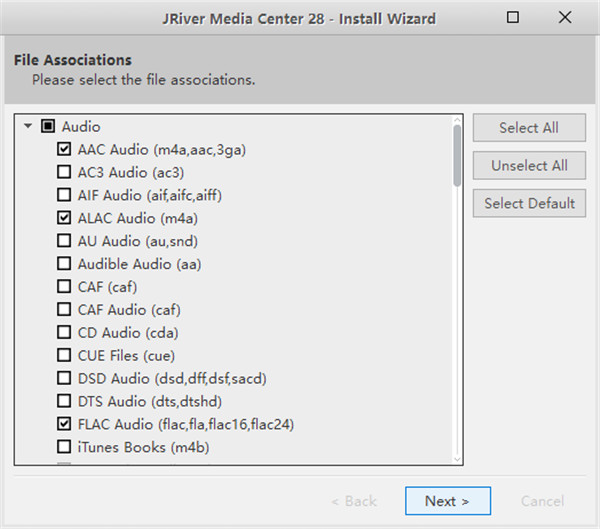Enable CD Audio (cda) association
The height and width of the screenshot is (529, 600).
(x=65, y=332)
